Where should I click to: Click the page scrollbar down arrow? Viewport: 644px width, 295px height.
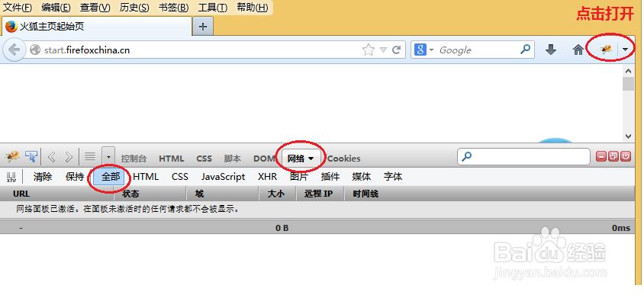click(629, 136)
